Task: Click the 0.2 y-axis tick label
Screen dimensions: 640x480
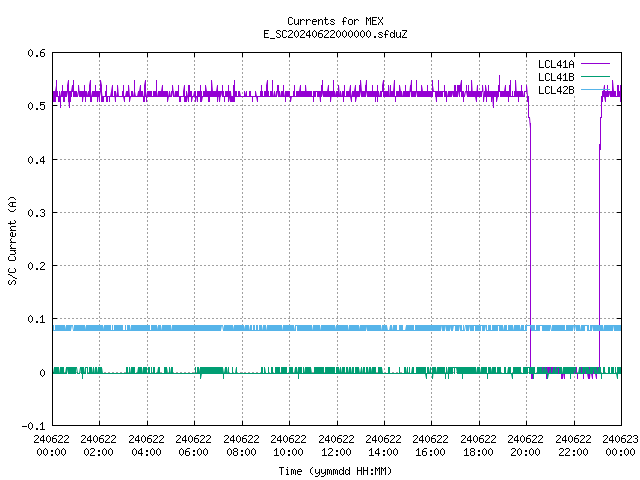Action: tap(36, 266)
